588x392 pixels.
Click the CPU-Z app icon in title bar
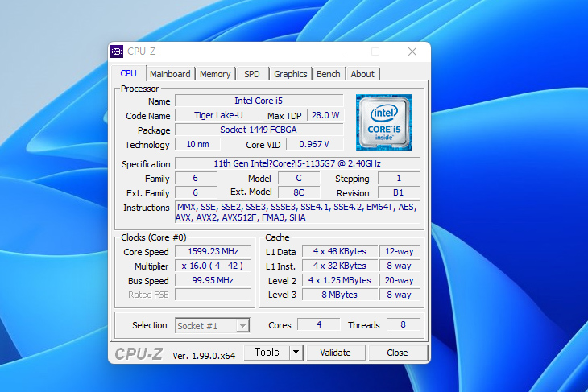click(117, 52)
